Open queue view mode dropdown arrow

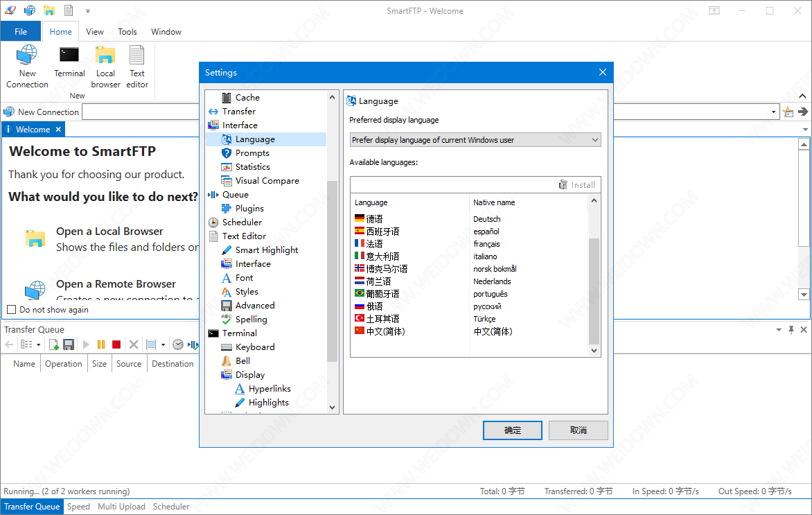(x=38, y=344)
